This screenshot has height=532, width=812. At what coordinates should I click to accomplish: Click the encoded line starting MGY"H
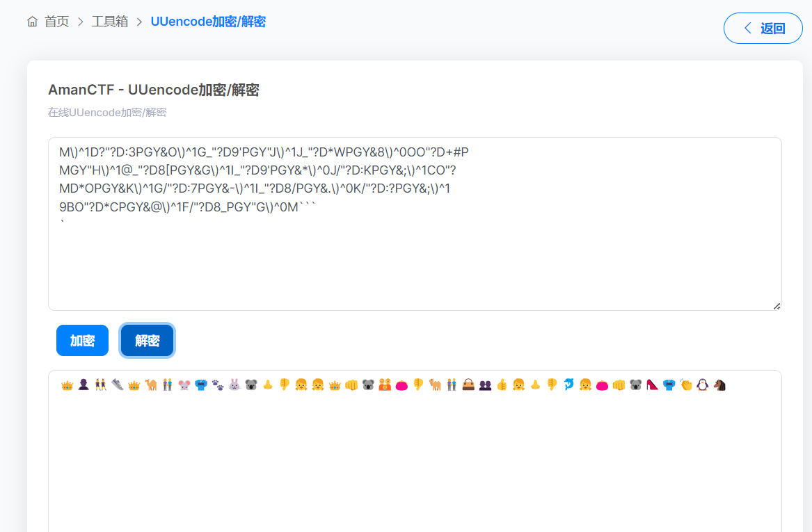257,170
